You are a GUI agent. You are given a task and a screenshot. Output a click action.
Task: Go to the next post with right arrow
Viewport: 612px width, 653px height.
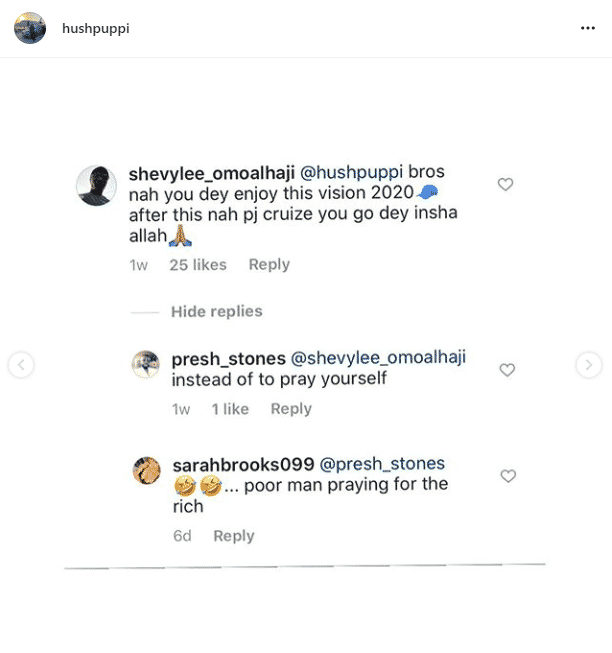[589, 365]
